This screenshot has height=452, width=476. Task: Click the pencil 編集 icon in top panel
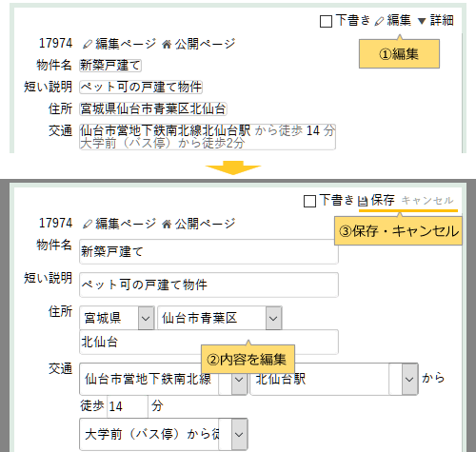(379, 21)
